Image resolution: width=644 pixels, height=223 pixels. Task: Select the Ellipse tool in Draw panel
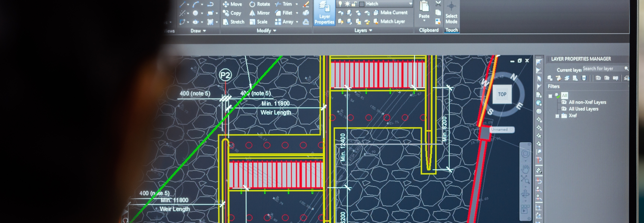pos(196,22)
